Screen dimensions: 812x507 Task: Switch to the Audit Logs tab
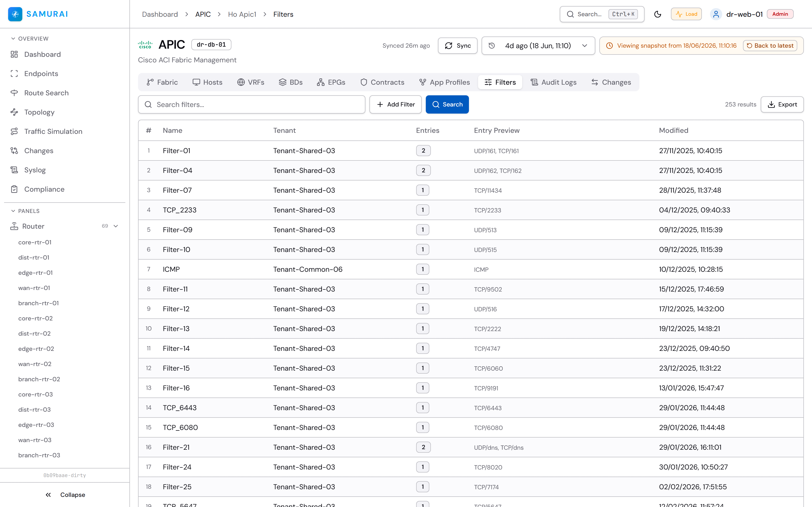553,82
